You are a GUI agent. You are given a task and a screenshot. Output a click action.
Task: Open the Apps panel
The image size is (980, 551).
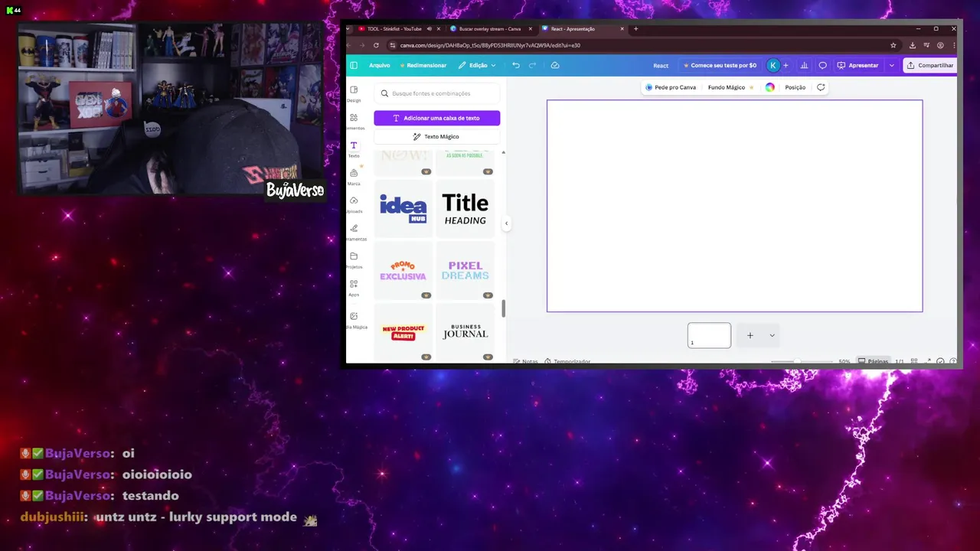tap(354, 287)
